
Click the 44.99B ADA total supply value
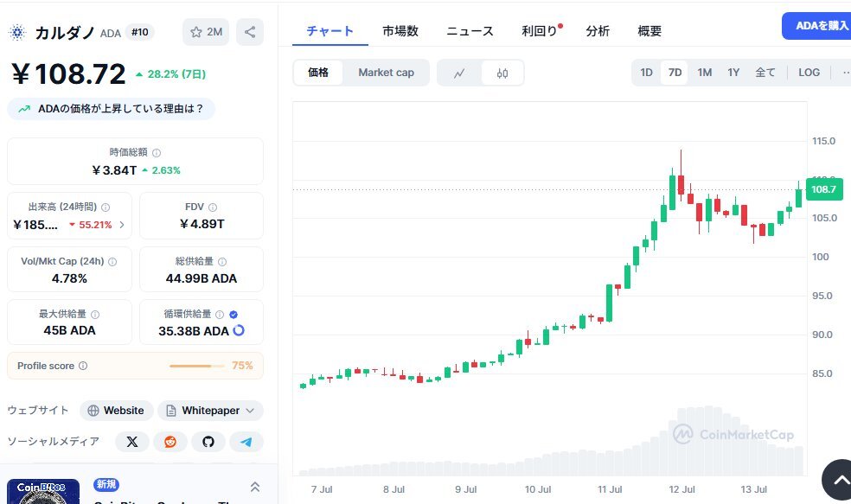[x=202, y=278]
